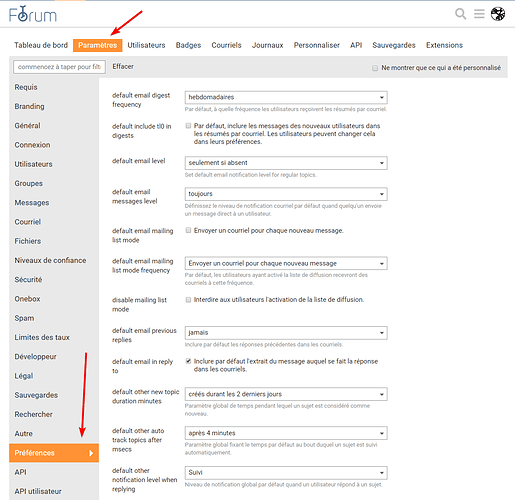Open the hamburger menu icon
Viewport: 515px width, 500px height.
[479, 14]
